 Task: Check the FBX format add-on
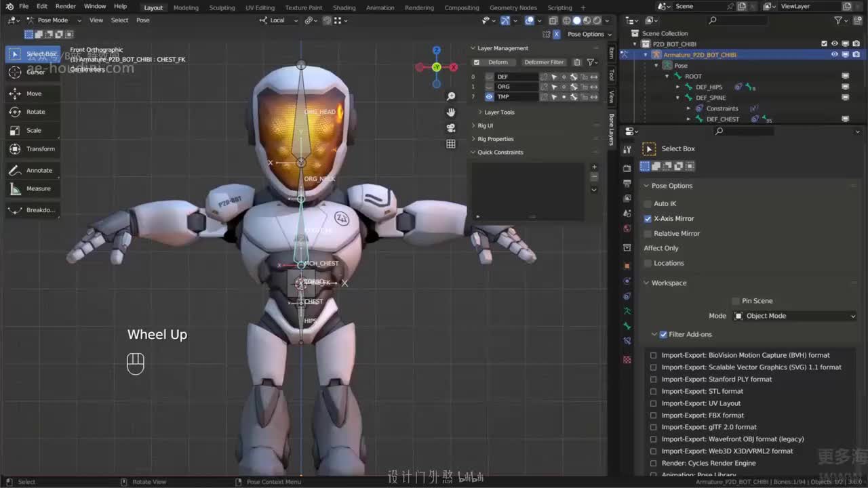(654, 415)
